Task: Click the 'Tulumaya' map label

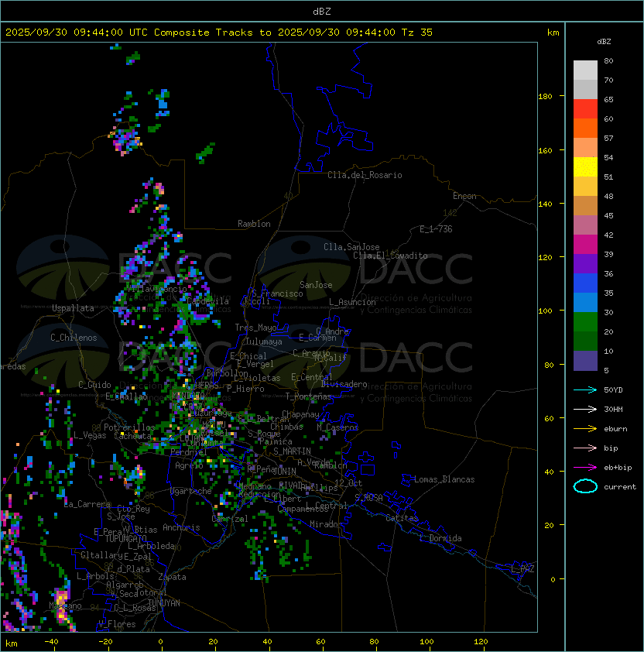Action: point(264,341)
